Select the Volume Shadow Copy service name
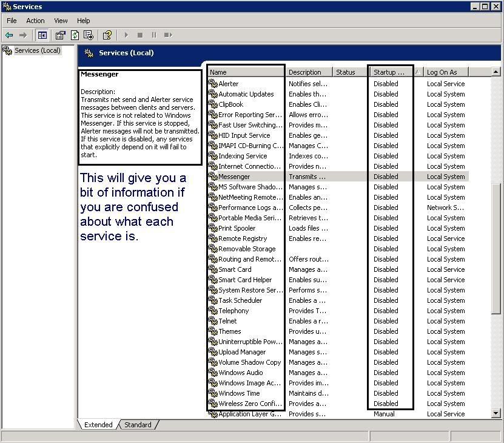504x443 pixels. coord(249,362)
